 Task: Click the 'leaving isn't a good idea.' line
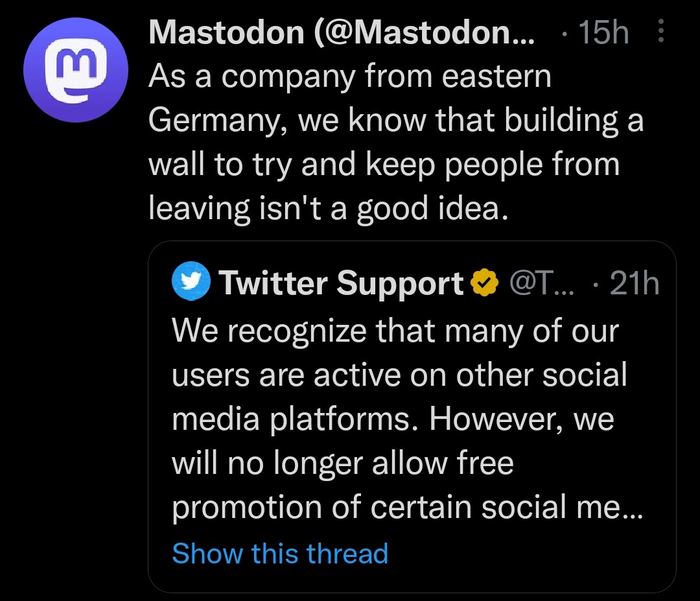[x=325, y=207]
